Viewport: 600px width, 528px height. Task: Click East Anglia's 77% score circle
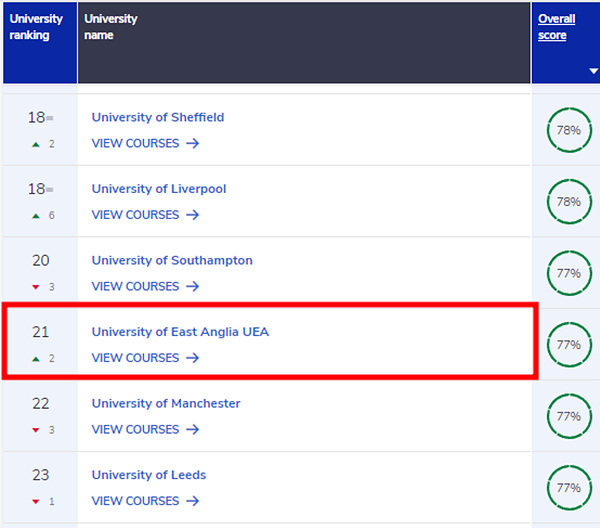569,345
